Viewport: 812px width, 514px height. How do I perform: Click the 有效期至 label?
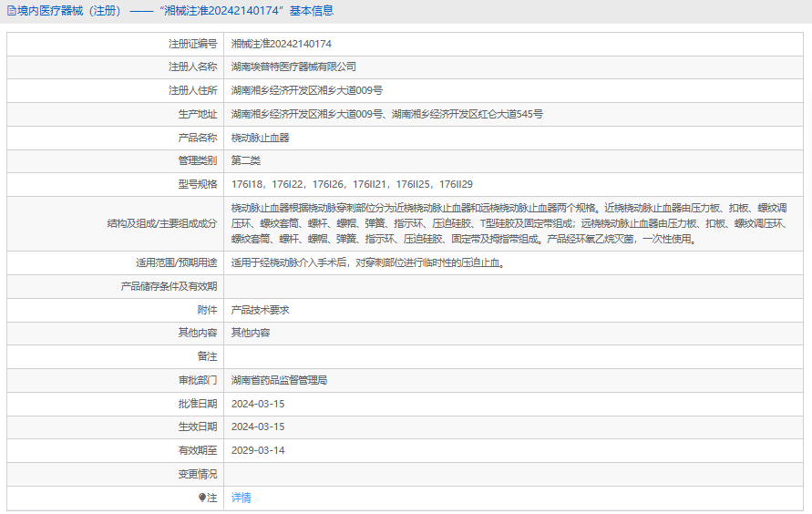click(198, 450)
